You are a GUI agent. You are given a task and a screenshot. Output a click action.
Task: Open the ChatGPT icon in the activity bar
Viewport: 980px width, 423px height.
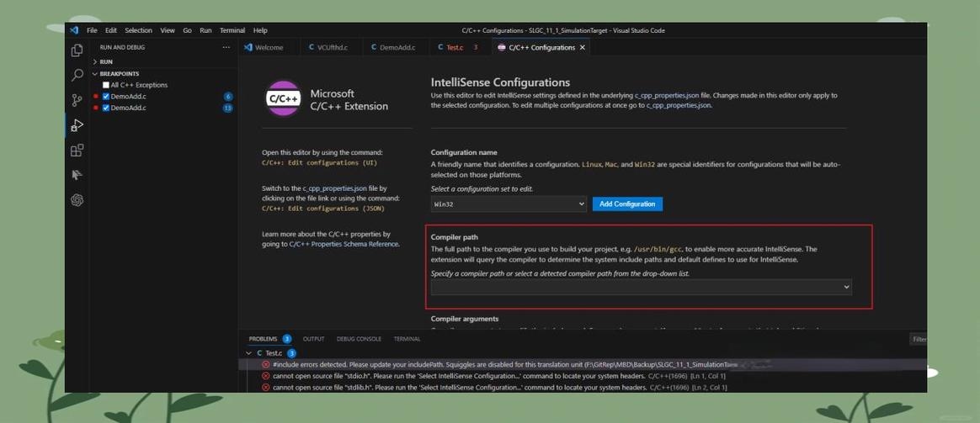pyautogui.click(x=77, y=200)
